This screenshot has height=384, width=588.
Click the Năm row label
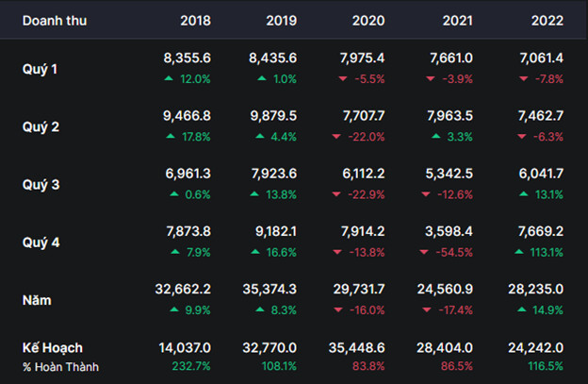coord(38,300)
